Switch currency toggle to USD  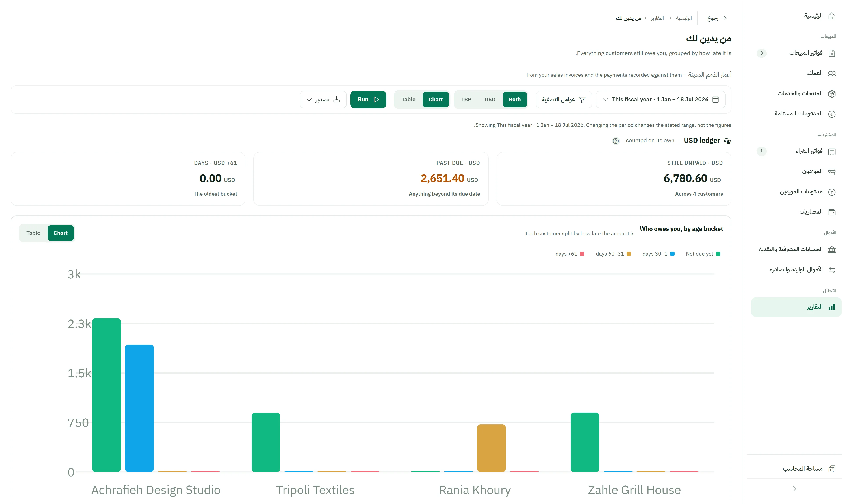(x=490, y=100)
